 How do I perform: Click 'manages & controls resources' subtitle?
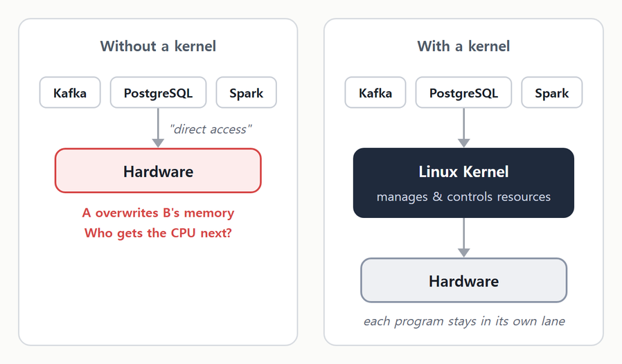pos(463,197)
